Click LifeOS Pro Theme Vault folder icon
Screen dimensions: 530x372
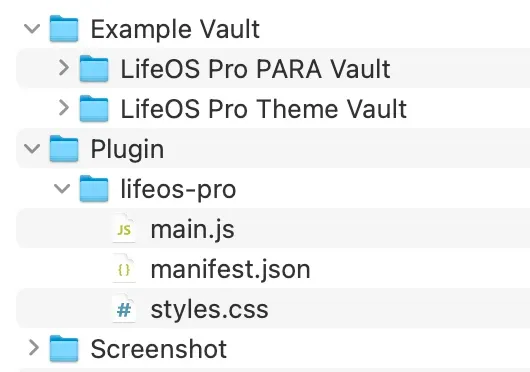pyautogui.click(x=94, y=108)
